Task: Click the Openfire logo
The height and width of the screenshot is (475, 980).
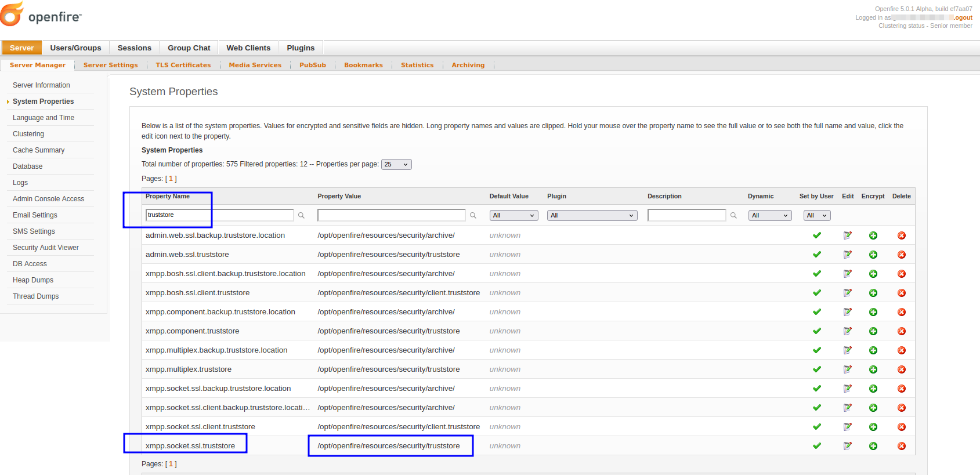Action: 41,14
